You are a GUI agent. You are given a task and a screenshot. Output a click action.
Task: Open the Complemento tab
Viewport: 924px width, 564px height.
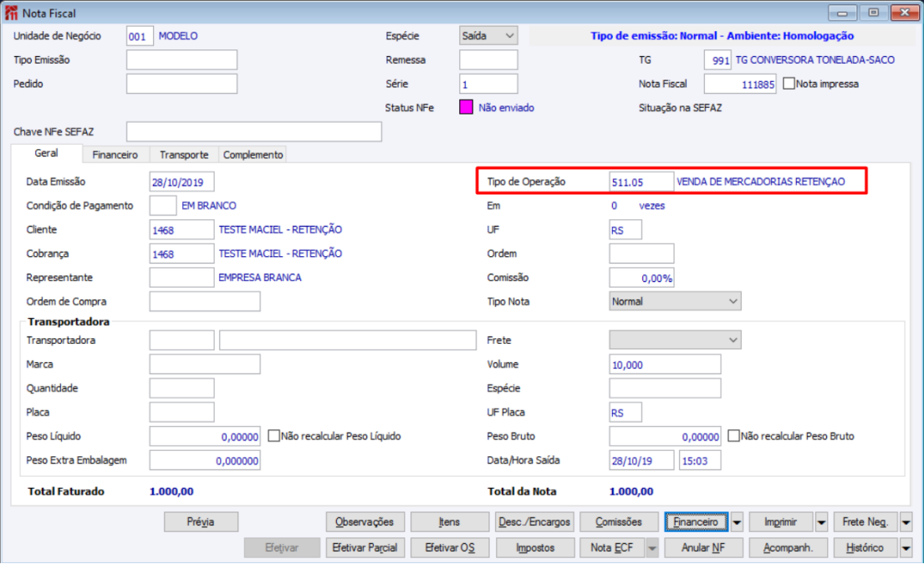(253, 155)
